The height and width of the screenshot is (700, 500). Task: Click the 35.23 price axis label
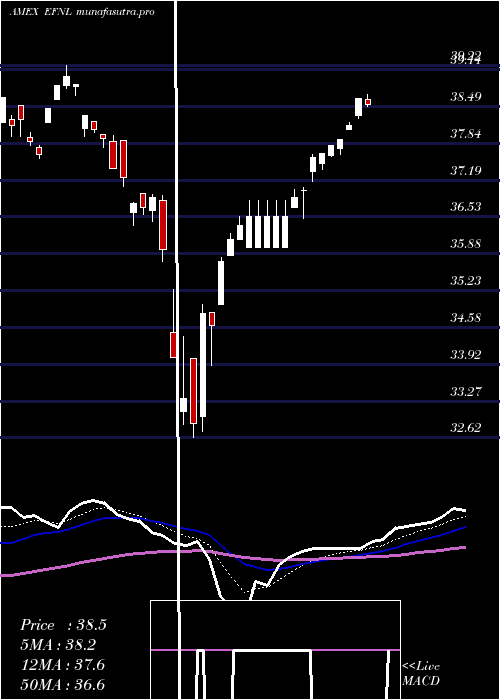pos(466,280)
